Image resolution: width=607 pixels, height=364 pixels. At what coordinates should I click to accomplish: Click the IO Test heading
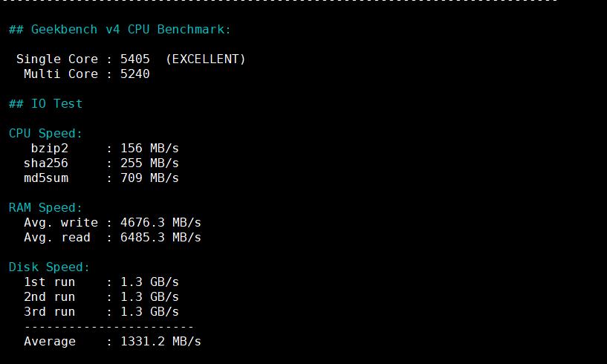coord(45,104)
